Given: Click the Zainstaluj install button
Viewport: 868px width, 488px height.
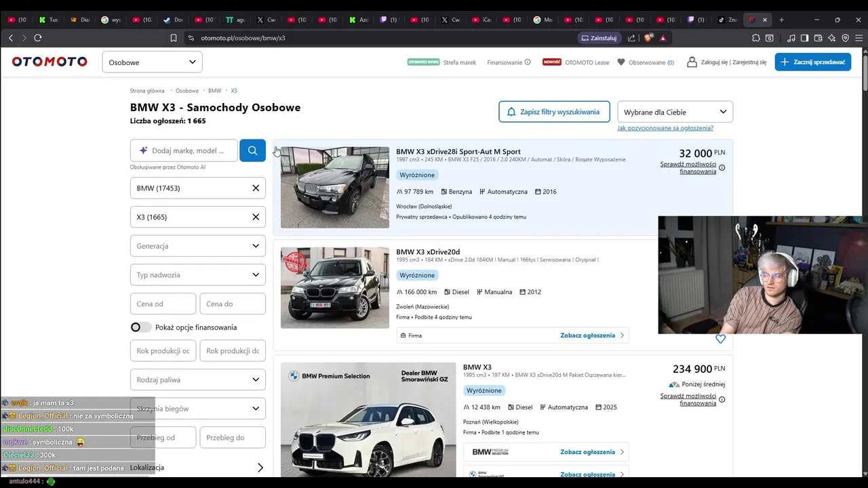Looking at the screenshot, I should (598, 38).
